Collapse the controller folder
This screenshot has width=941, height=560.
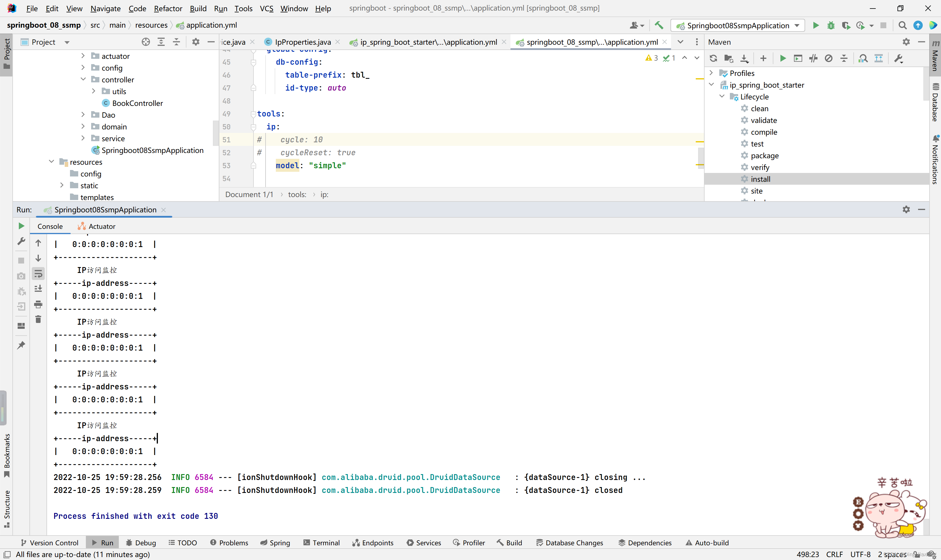pos(84,79)
